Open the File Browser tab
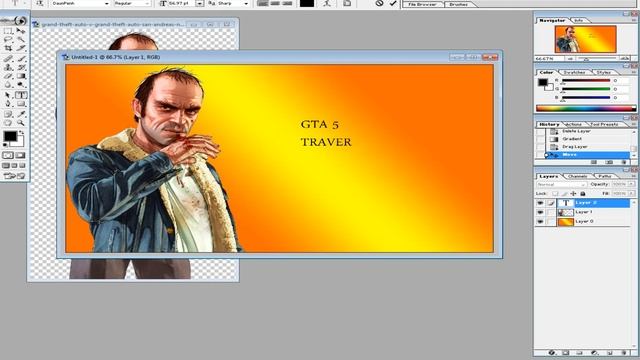Viewport: 640px width, 360px height. 422,4
